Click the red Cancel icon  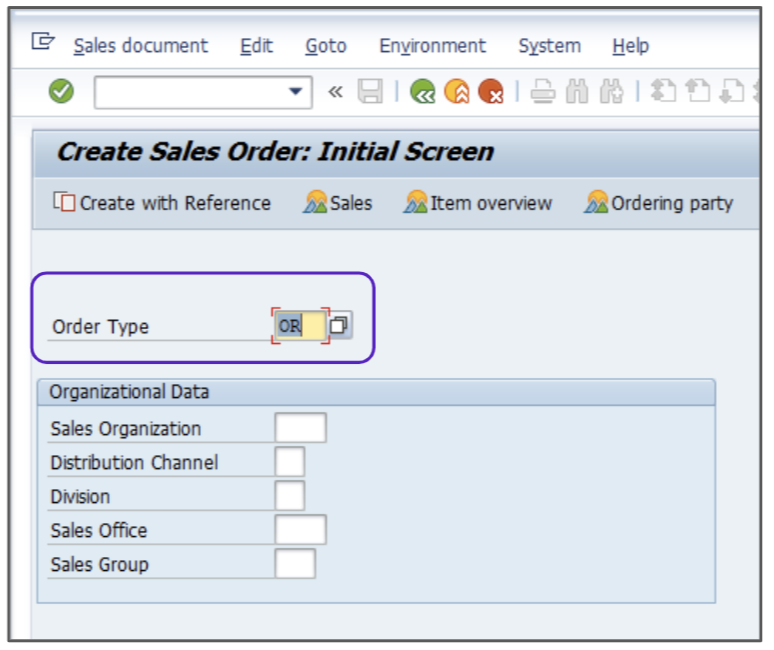(490, 93)
